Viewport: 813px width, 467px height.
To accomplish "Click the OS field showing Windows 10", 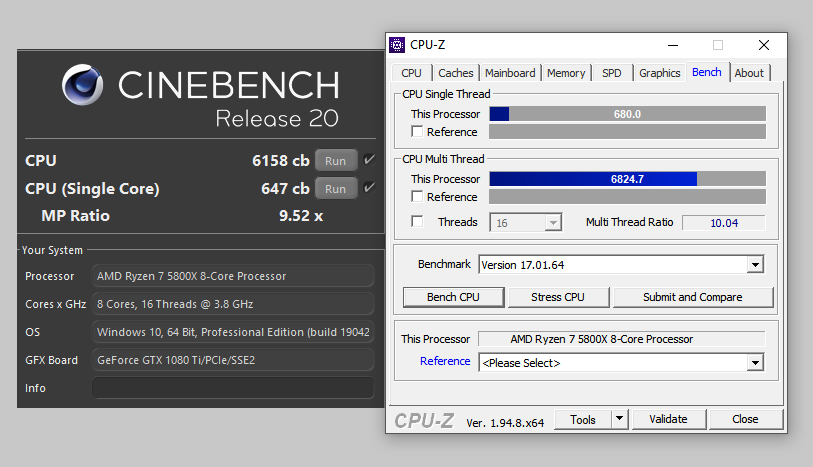I will tap(233, 332).
